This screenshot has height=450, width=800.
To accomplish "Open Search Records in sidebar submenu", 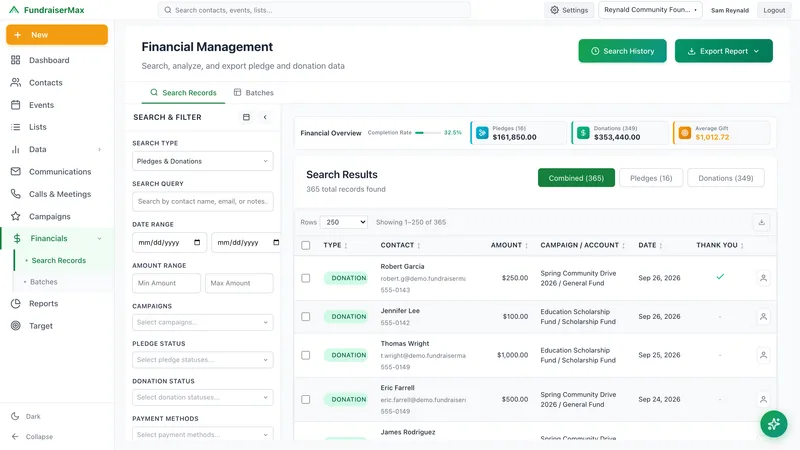I will 59,260.
